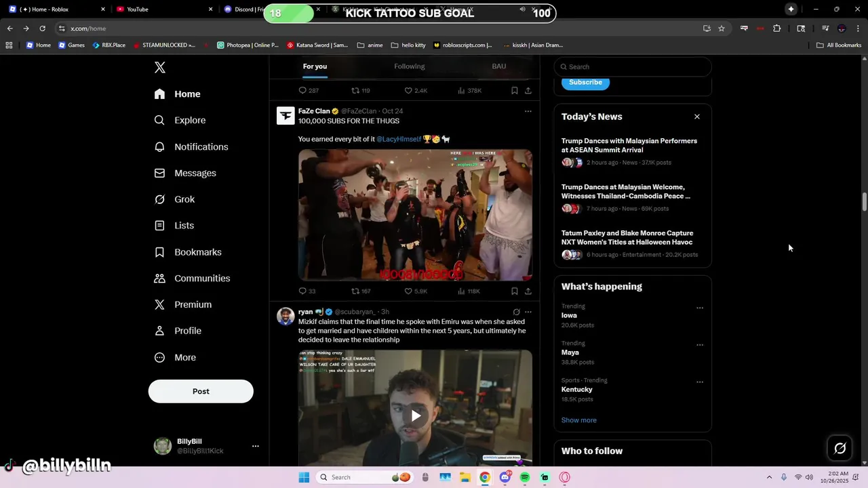
Task: Close Today's News panel
Action: pyautogui.click(x=697, y=117)
